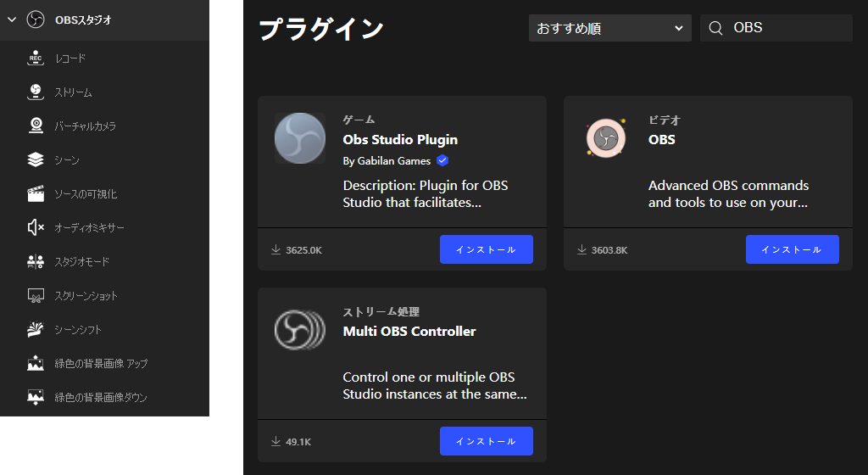Click the ゲーム category label

click(359, 120)
